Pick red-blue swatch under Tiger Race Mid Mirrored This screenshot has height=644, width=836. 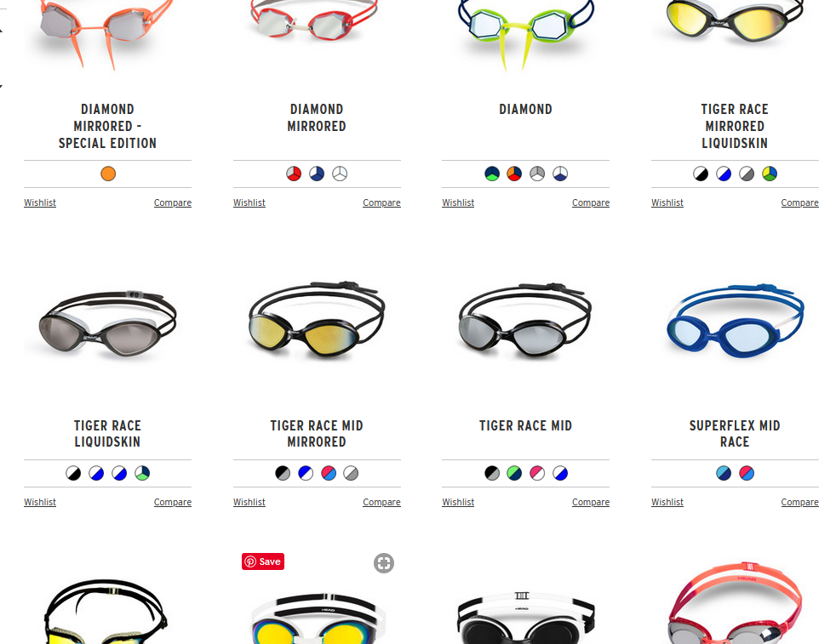(329, 473)
